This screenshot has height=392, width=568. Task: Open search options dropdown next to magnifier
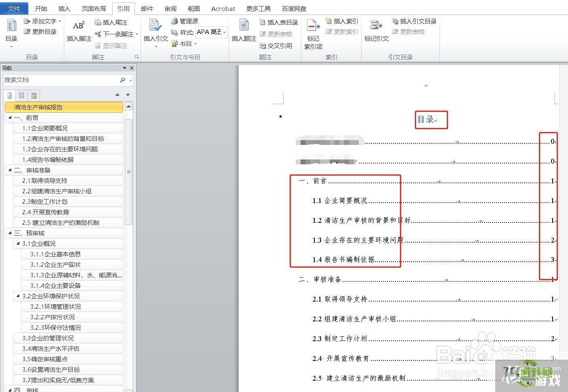click(x=130, y=80)
